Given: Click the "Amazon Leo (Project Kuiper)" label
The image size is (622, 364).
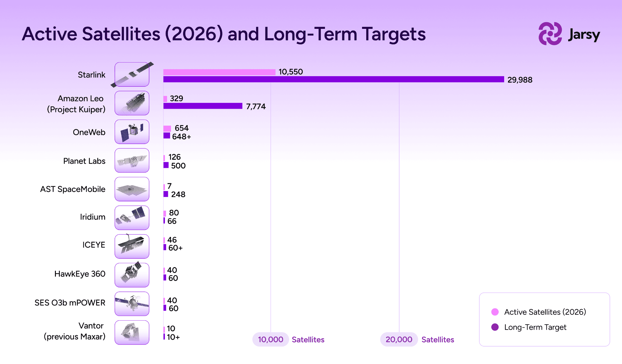Looking at the screenshot, I should pos(76,104).
